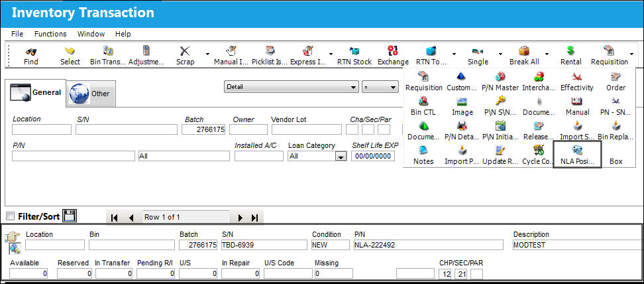The height and width of the screenshot is (284, 644).
Task: Click the Exchange toolbar icon
Action: 393,51
